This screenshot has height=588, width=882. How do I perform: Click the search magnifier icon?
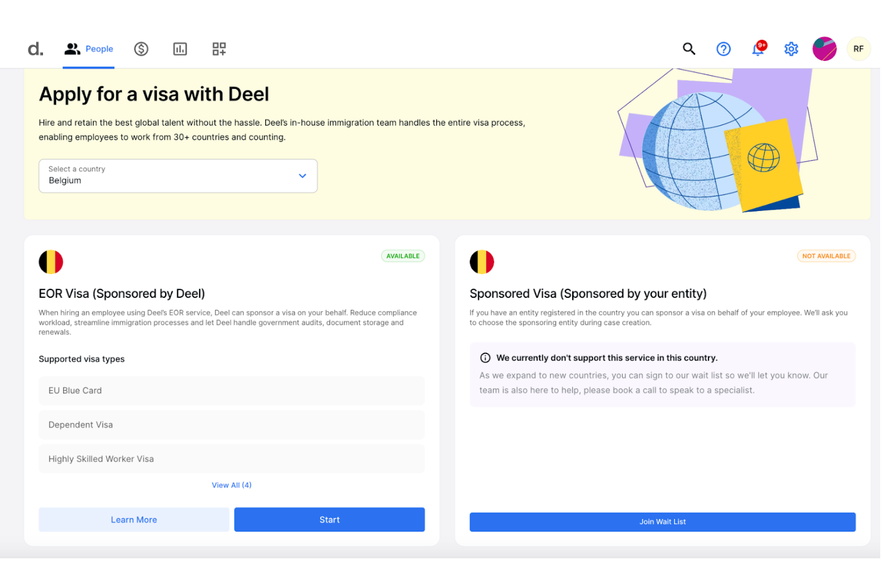(689, 49)
